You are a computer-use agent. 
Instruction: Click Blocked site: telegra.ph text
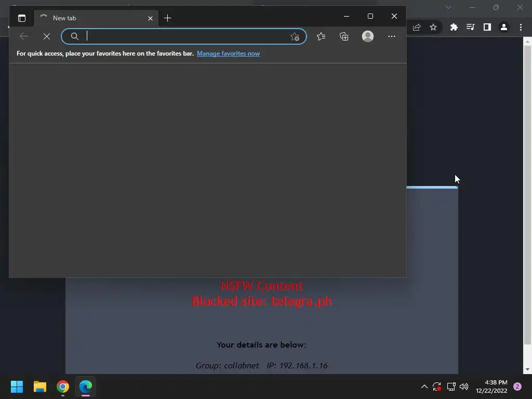pos(262,301)
